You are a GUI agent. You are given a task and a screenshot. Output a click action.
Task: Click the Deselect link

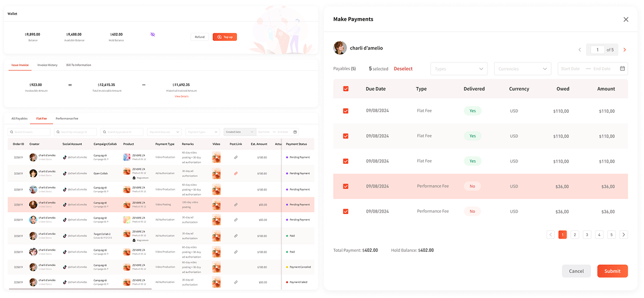coord(403,69)
